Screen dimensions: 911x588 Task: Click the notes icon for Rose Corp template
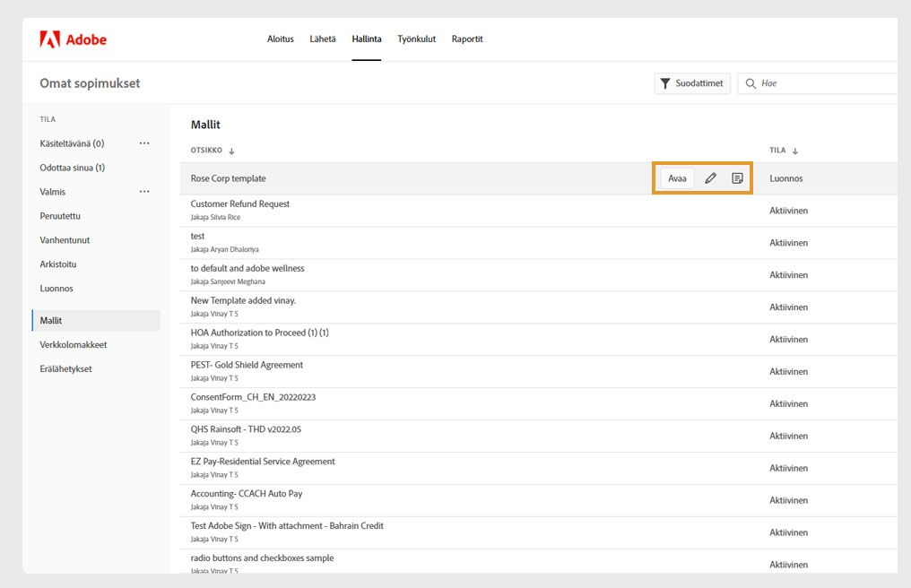coord(737,178)
